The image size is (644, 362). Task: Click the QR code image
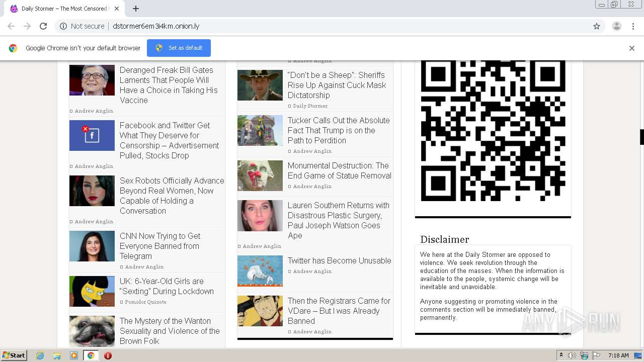pyautogui.click(x=493, y=131)
